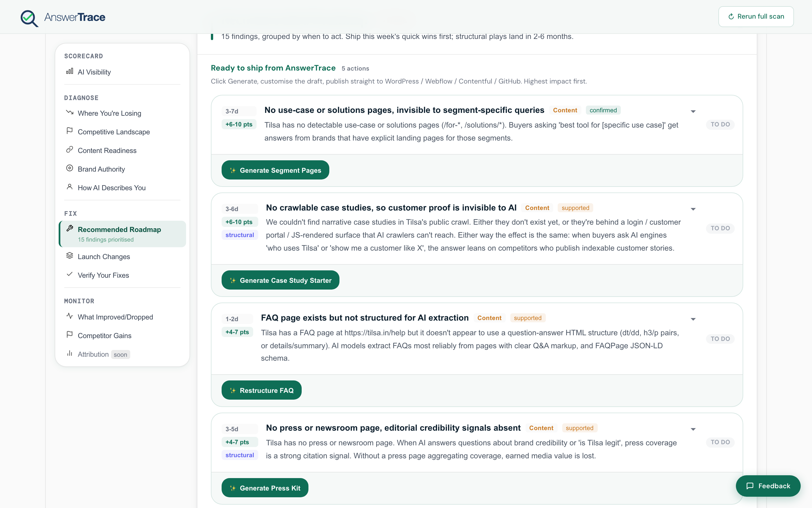Click the Verify Your Fixes checkmark icon

pyautogui.click(x=69, y=274)
